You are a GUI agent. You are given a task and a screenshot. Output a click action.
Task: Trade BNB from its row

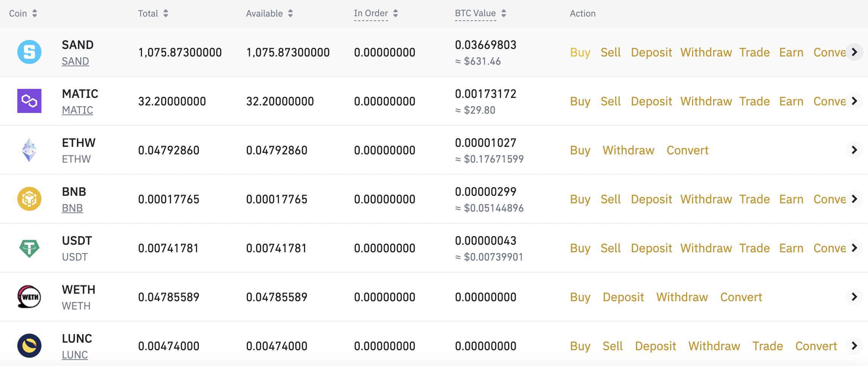click(755, 199)
